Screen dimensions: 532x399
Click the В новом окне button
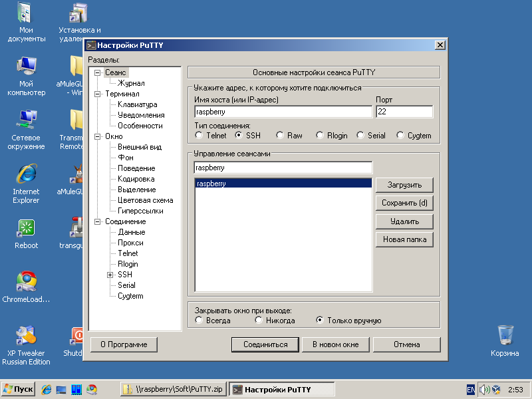point(336,344)
